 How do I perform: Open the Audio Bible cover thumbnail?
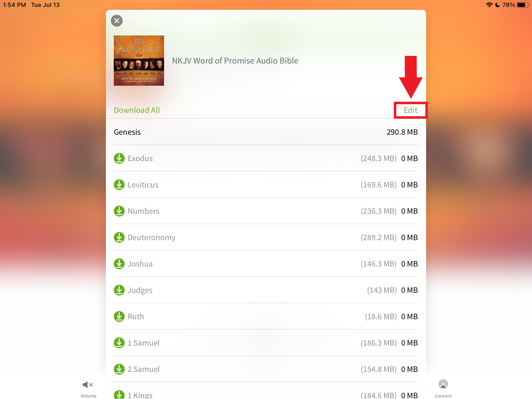pyautogui.click(x=139, y=61)
